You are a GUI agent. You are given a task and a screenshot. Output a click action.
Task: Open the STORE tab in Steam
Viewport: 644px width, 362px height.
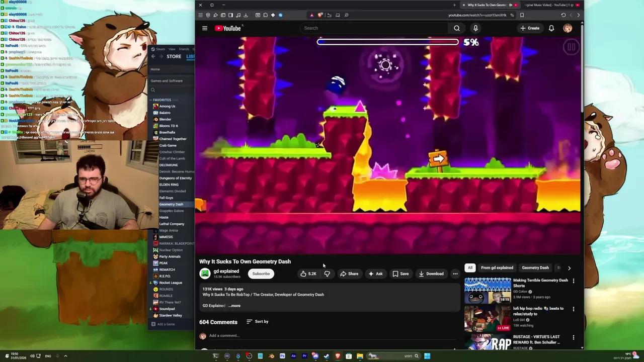[174, 56]
